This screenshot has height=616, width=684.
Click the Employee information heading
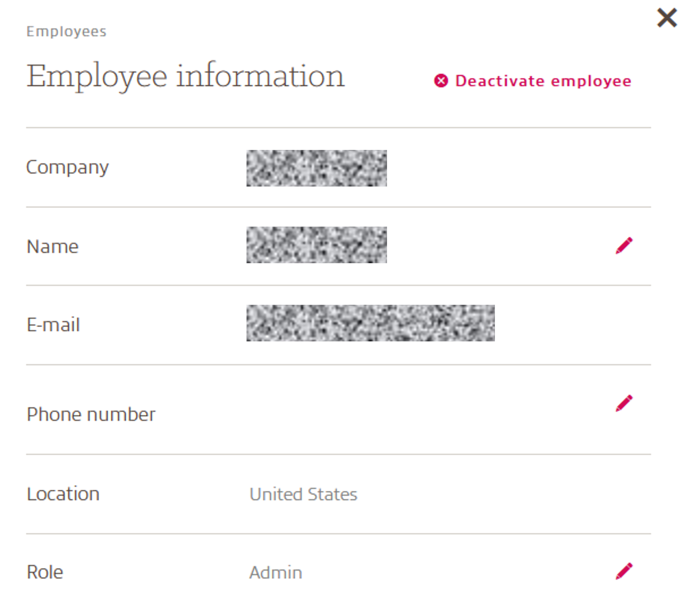click(x=185, y=76)
